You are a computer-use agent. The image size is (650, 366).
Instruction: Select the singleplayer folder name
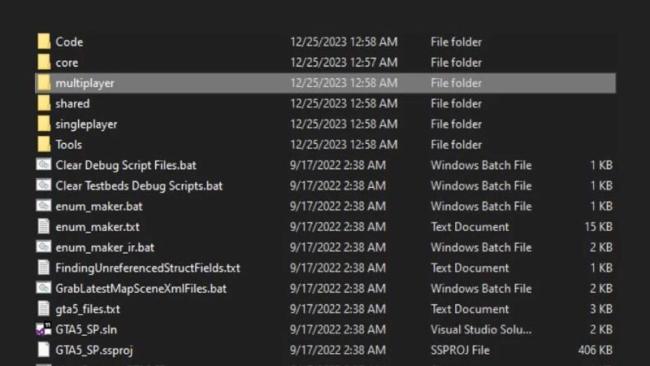pos(86,124)
